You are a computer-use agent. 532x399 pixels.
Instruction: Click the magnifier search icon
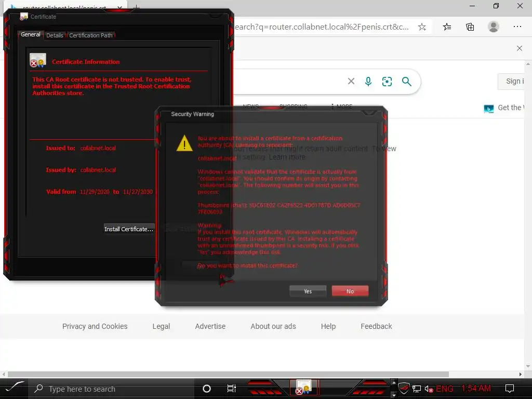click(x=406, y=82)
